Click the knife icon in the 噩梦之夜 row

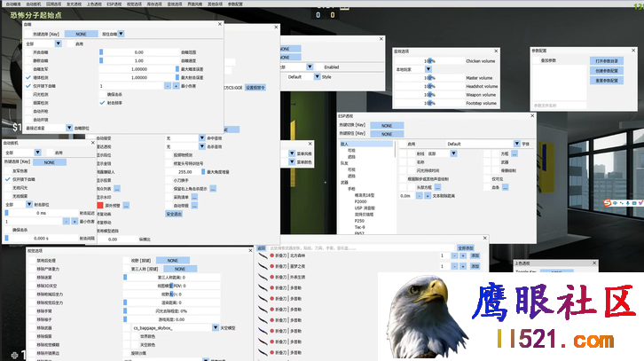pos(263,267)
